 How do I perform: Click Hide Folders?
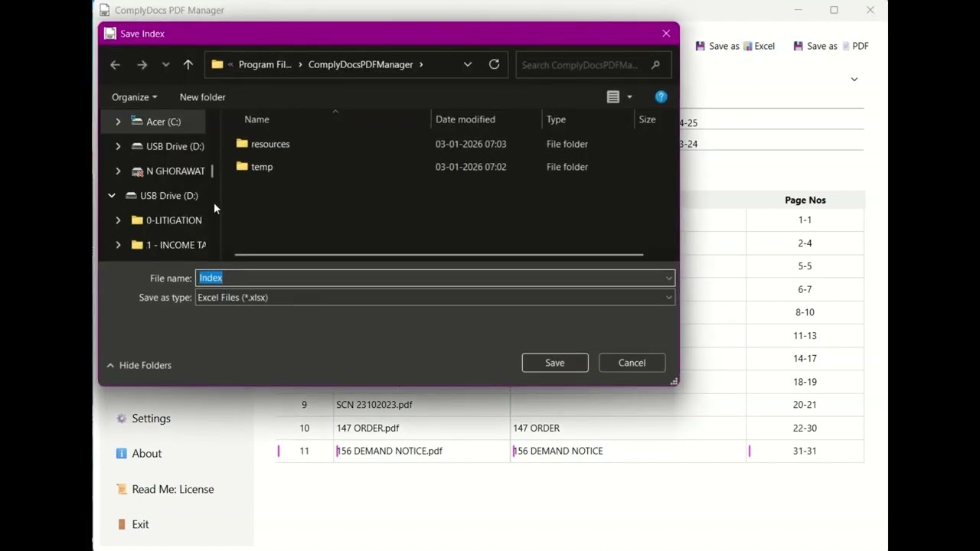coord(139,366)
